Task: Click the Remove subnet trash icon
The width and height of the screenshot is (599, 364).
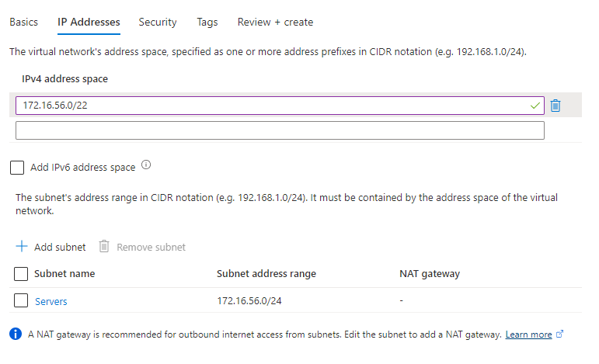Action: click(104, 247)
